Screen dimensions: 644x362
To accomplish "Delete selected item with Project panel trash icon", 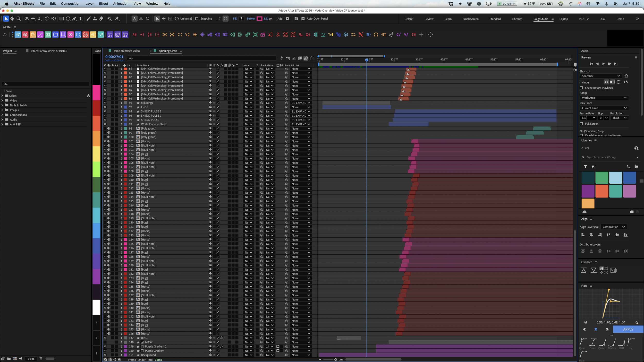I will click(x=41, y=359).
